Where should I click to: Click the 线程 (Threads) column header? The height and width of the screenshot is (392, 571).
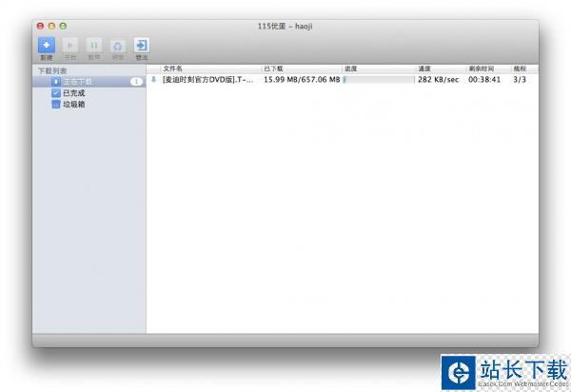pos(520,69)
